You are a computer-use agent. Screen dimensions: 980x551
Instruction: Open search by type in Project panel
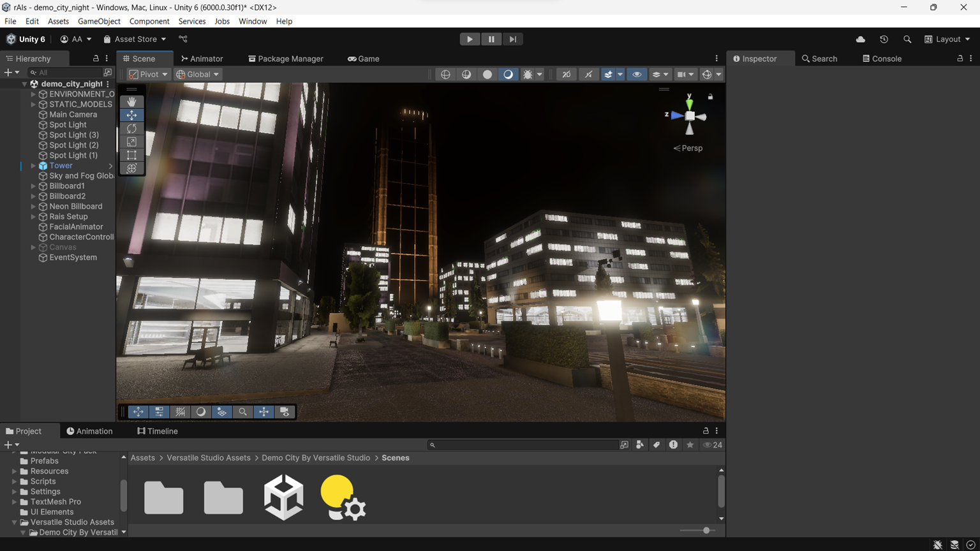click(640, 445)
